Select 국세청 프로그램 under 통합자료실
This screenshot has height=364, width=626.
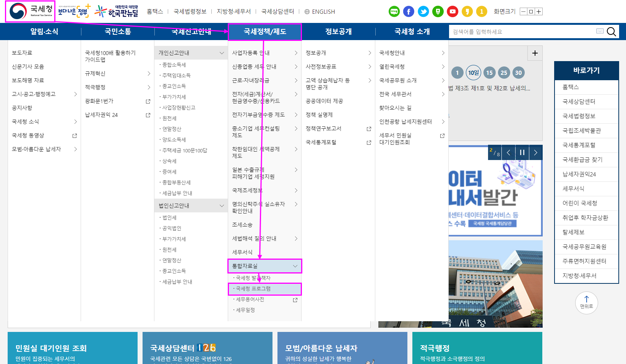tap(265, 289)
